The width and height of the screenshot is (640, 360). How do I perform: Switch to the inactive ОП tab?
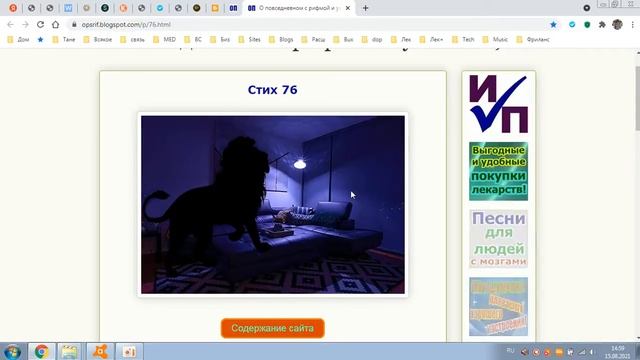233,8
